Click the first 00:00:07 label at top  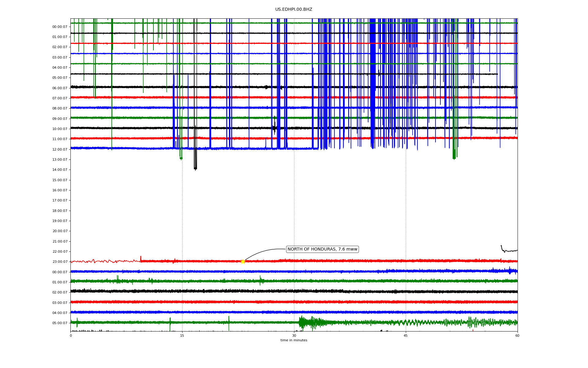60,27
